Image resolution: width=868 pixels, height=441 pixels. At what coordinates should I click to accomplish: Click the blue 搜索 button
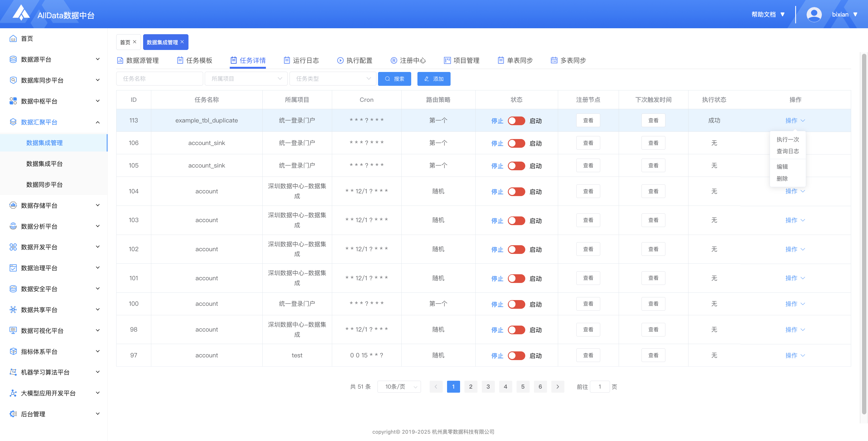[x=394, y=78]
